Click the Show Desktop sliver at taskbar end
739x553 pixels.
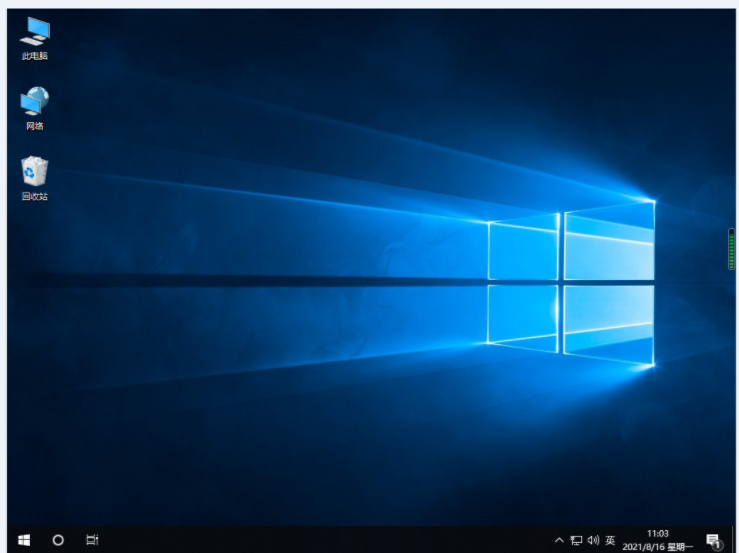click(733, 540)
